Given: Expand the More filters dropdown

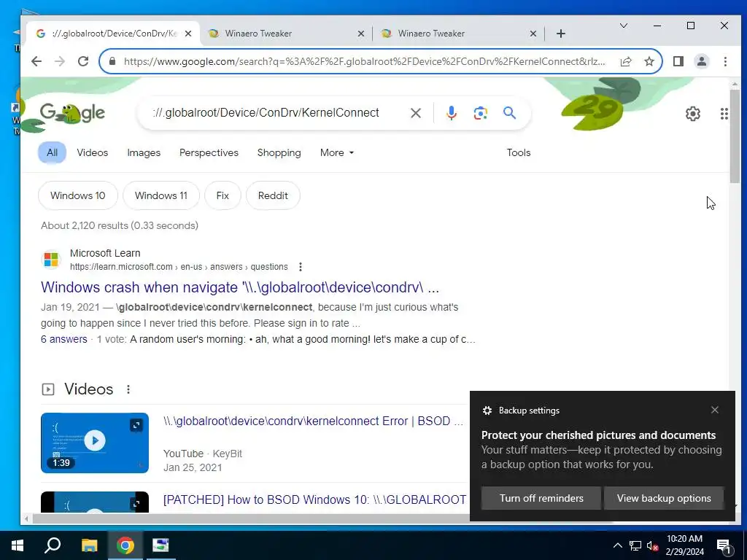Looking at the screenshot, I should [337, 153].
